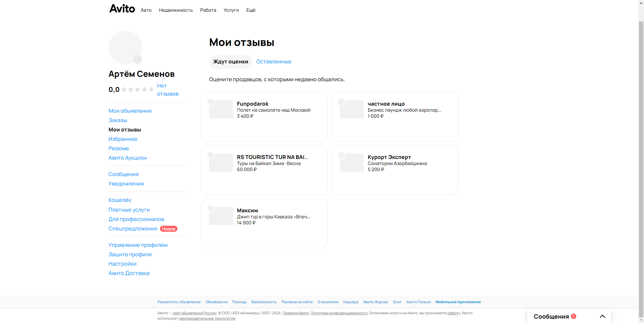
Task: Click the Максим seller name
Action: [x=248, y=210]
